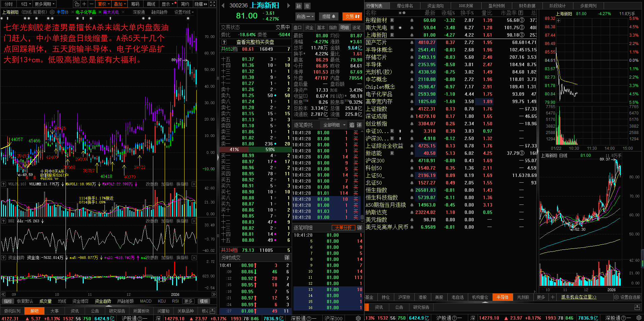Toggle the 画线 drawing tools
644x321 pixels.
pos(151,4)
